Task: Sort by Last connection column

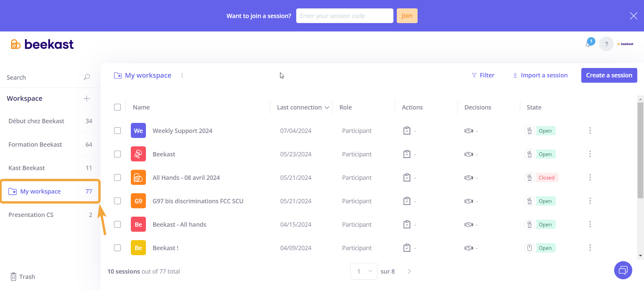Action: [x=303, y=107]
